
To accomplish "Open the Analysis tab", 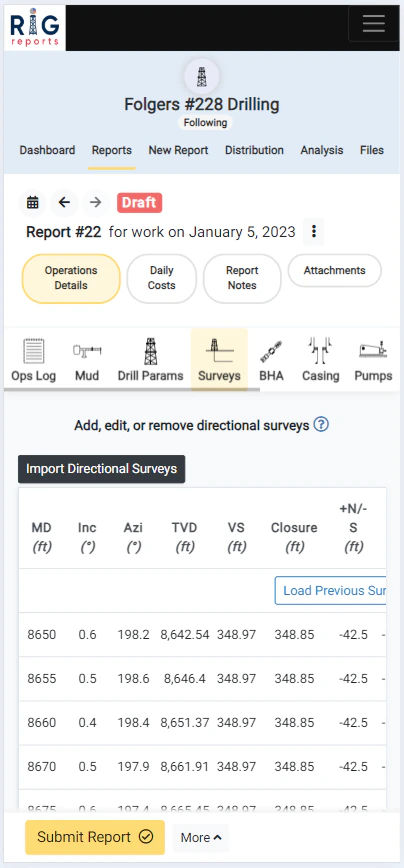I will pos(322,150).
